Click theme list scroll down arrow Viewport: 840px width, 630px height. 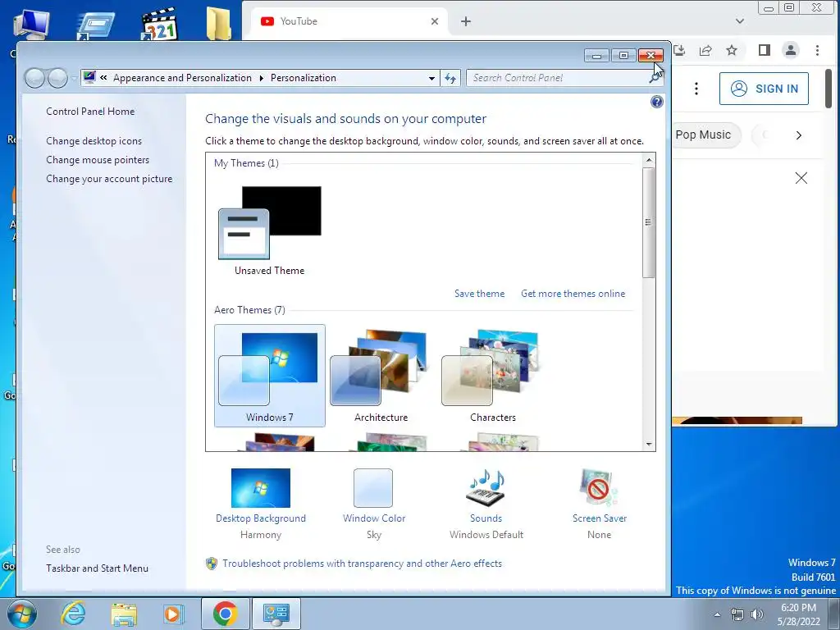click(649, 444)
